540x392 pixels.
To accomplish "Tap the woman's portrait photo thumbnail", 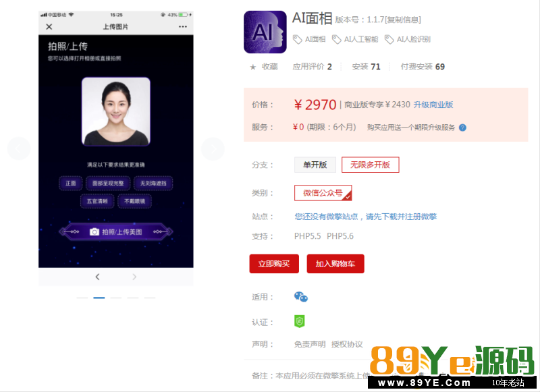I will pos(115,111).
